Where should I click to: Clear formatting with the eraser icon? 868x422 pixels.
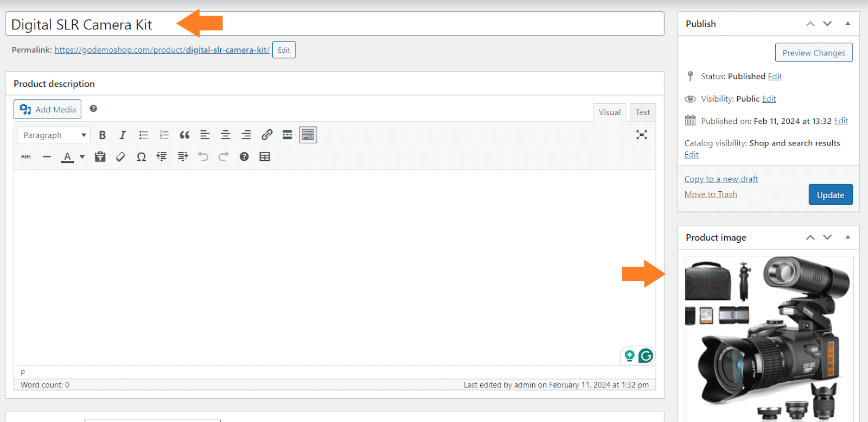[120, 156]
